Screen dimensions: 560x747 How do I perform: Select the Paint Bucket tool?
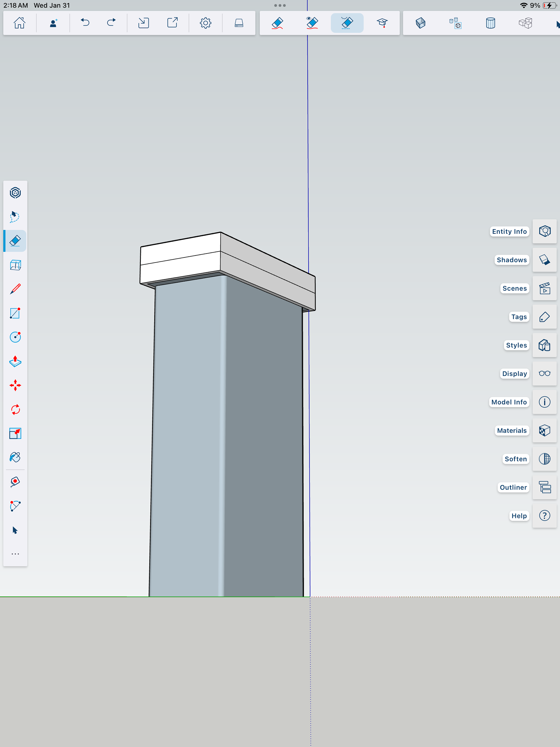(x=15, y=457)
